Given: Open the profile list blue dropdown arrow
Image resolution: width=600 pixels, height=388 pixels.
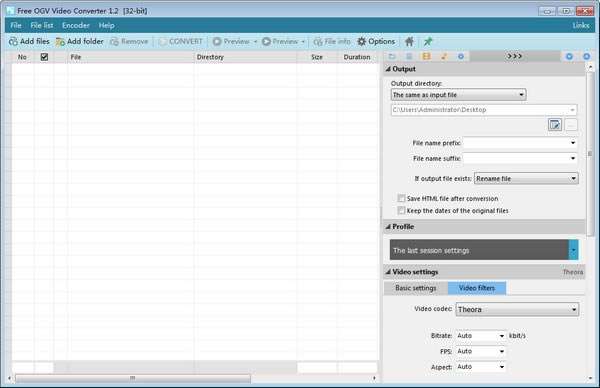Looking at the screenshot, I should 573,250.
